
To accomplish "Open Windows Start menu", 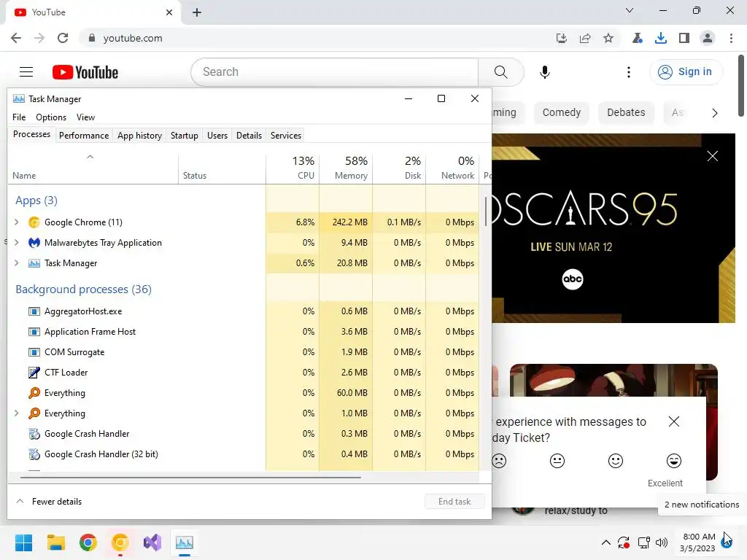I will pyautogui.click(x=24, y=542).
